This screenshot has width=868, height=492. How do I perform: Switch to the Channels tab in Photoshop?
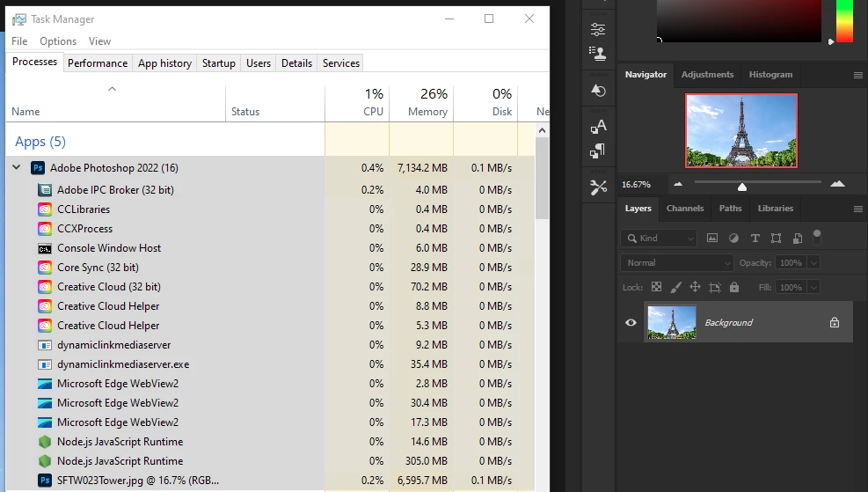tap(685, 209)
